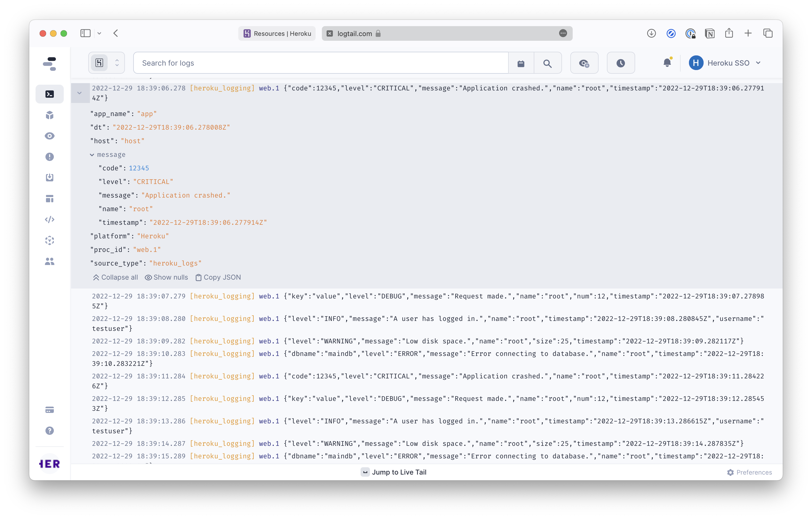Viewport: 812px width, 519px height.
Task: Click the password manager extension icon
Action: [x=690, y=33]
